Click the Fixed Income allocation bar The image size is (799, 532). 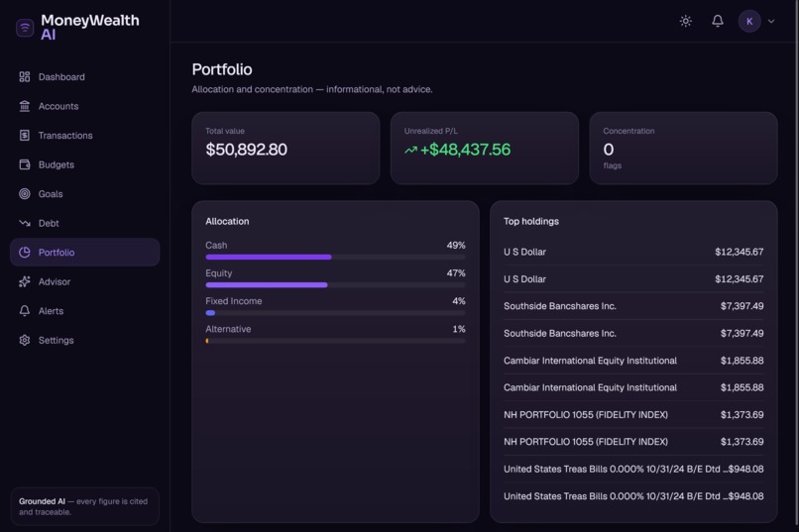pos(335,313)
